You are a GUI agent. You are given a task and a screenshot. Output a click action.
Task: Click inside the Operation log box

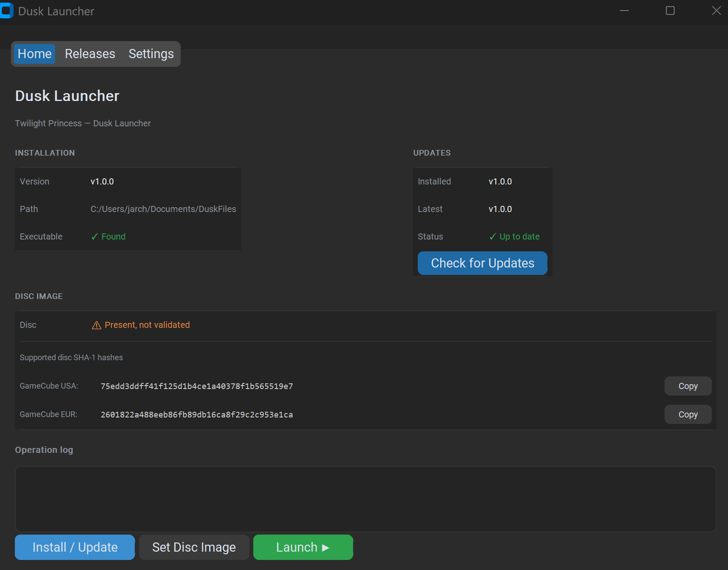coord(365,499)
